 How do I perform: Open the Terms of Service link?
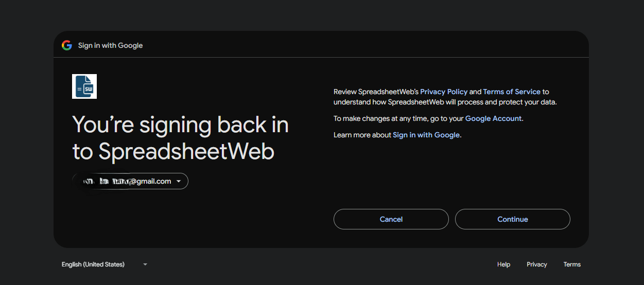[x=512, y=92]
